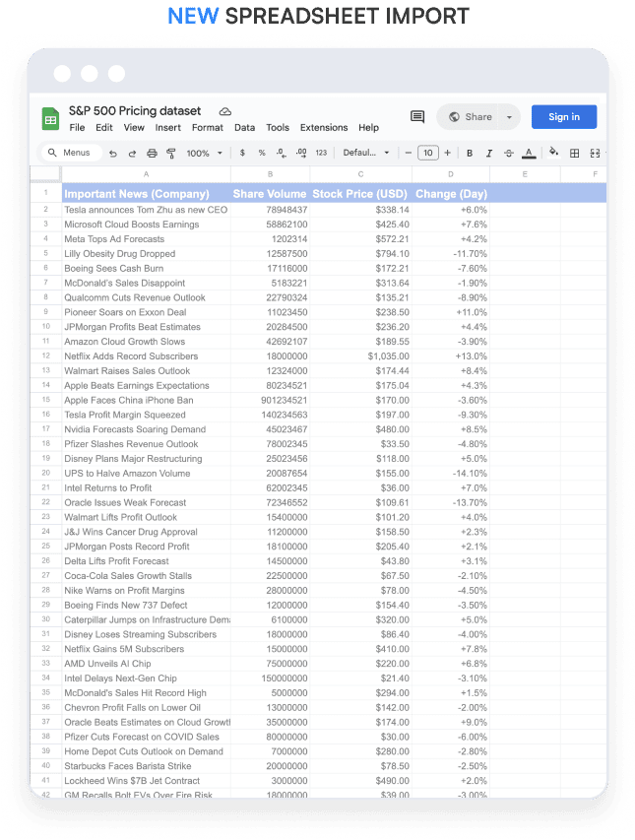Open the Tools menu
This screenshot has height=840, width=635.
tap(278, 127)
